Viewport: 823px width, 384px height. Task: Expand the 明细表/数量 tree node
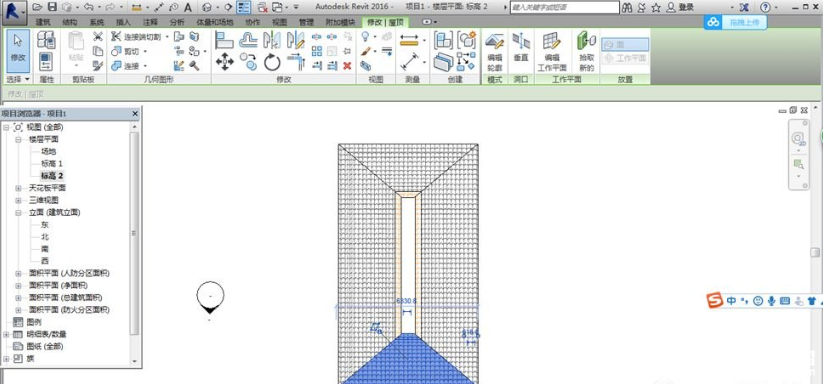[x=6, y=334]
